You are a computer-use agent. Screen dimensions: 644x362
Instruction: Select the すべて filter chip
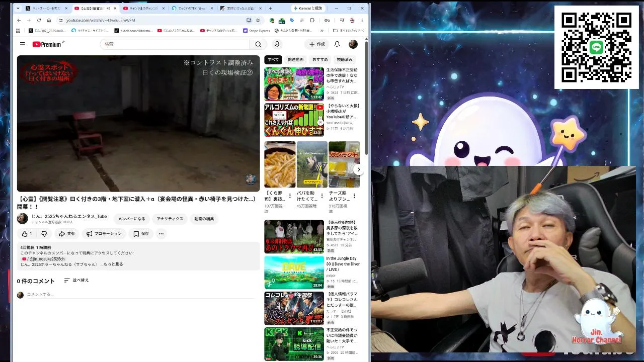pyautogui.click(x=273, y=60)
